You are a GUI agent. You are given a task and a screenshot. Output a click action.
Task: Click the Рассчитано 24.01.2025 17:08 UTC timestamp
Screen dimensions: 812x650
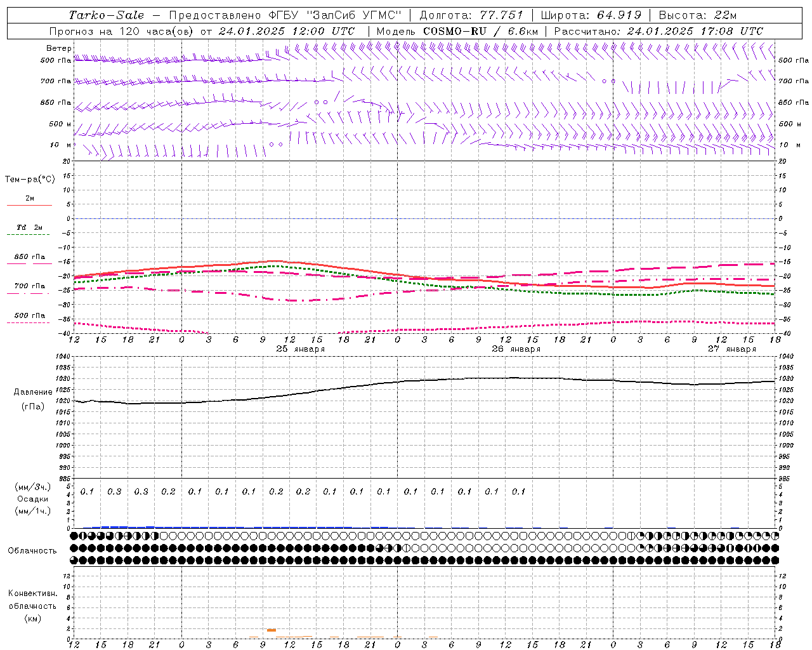point(658,31)
